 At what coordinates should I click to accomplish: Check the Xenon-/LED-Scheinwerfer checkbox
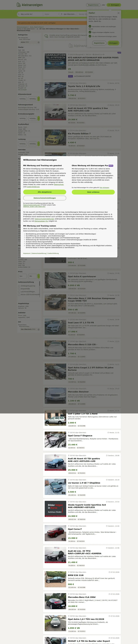19,295
